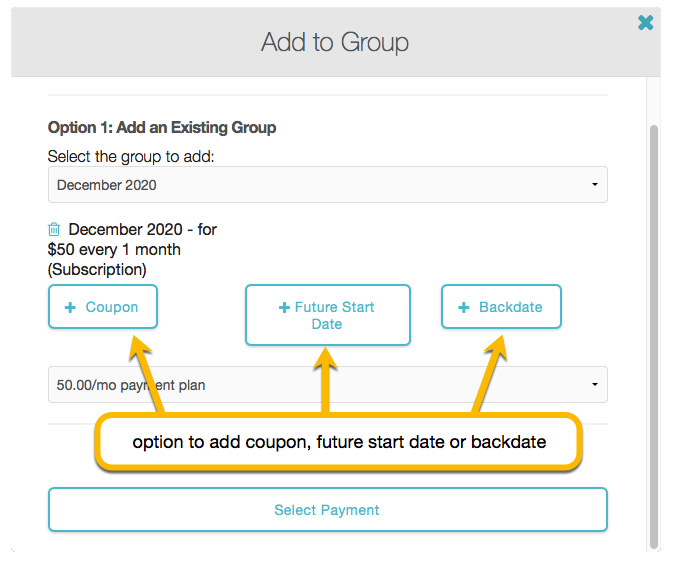Click the yellow arrow pointing at Backdate
The height and width of the screenshot is (568, 677).
487,376
